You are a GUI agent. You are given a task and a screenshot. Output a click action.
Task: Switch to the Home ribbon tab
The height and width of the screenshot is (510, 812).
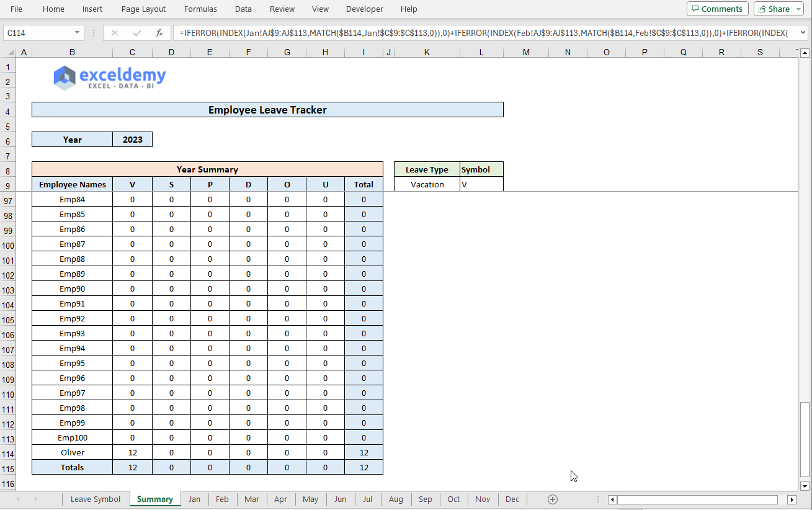[53, 9]
